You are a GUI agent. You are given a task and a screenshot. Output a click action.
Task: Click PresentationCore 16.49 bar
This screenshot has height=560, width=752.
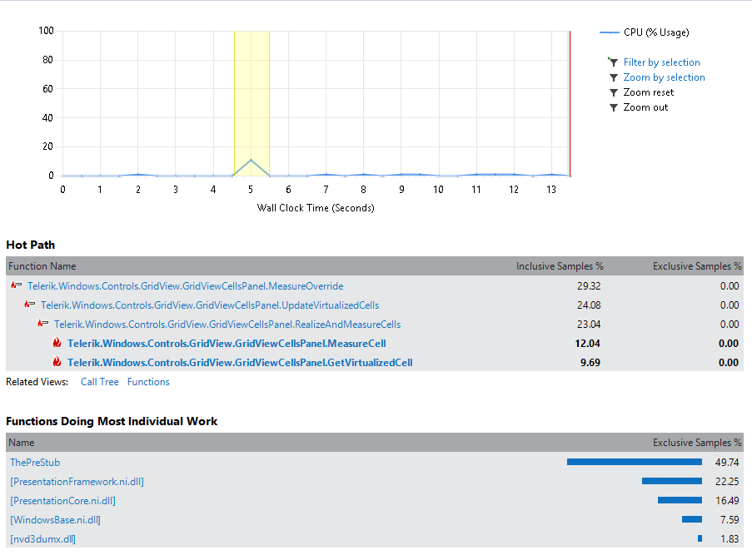coord(680,500)
